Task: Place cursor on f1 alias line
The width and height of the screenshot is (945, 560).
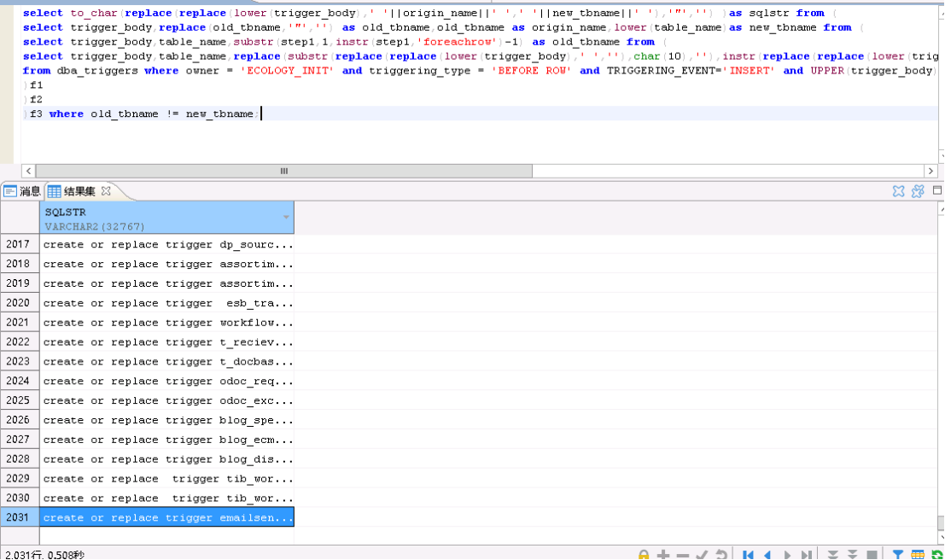Action: point(36,85)
